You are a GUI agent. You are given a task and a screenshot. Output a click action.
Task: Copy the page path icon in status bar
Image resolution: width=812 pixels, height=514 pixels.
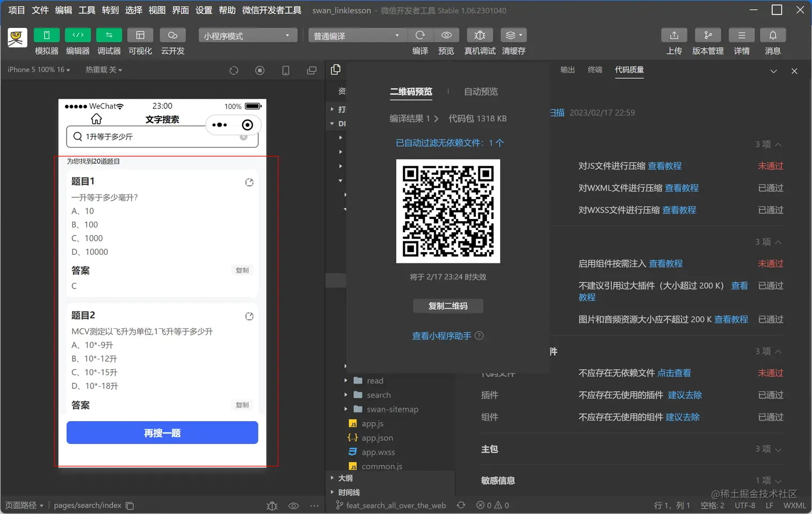(129, 505)
